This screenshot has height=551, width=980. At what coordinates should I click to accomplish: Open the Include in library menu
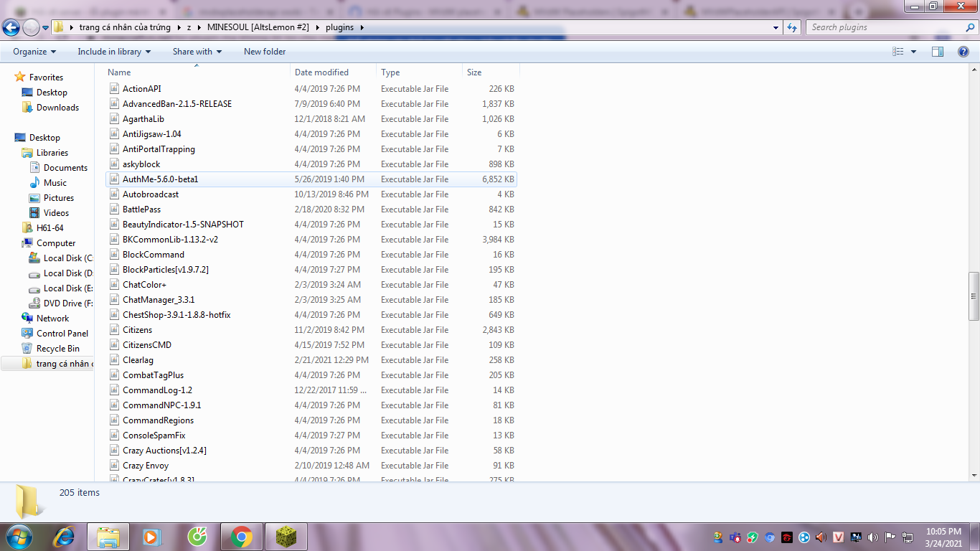[114, 52]
